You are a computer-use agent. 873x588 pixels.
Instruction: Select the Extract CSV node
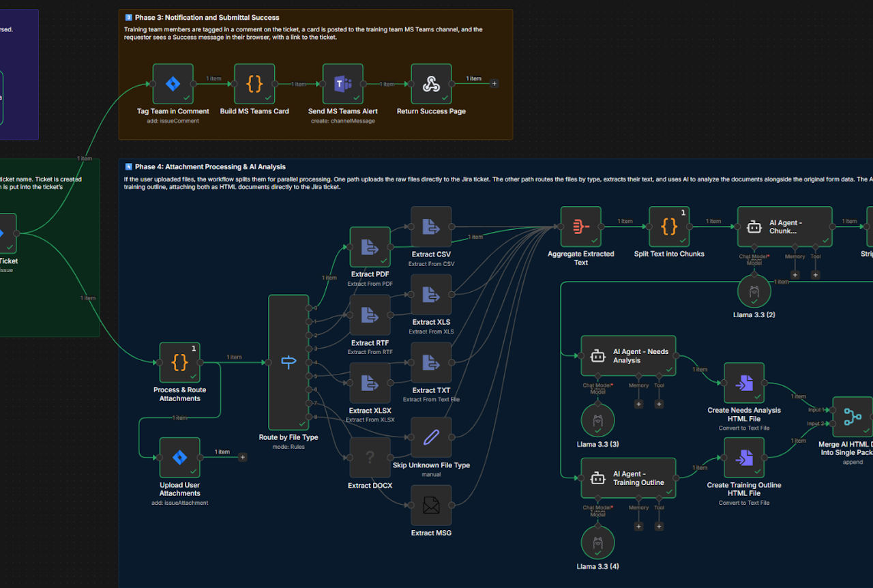[431, 226]
